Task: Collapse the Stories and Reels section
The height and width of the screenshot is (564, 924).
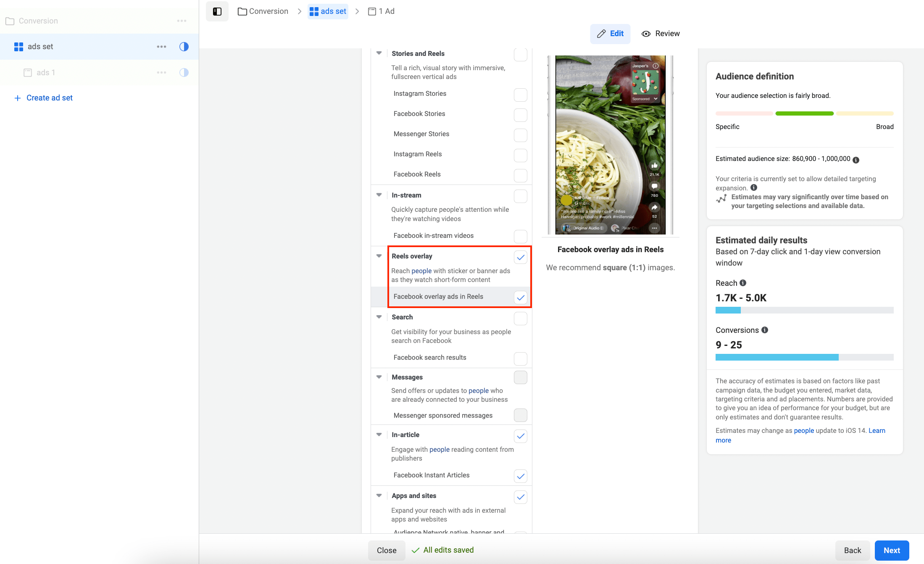Action: click(379, 53)
